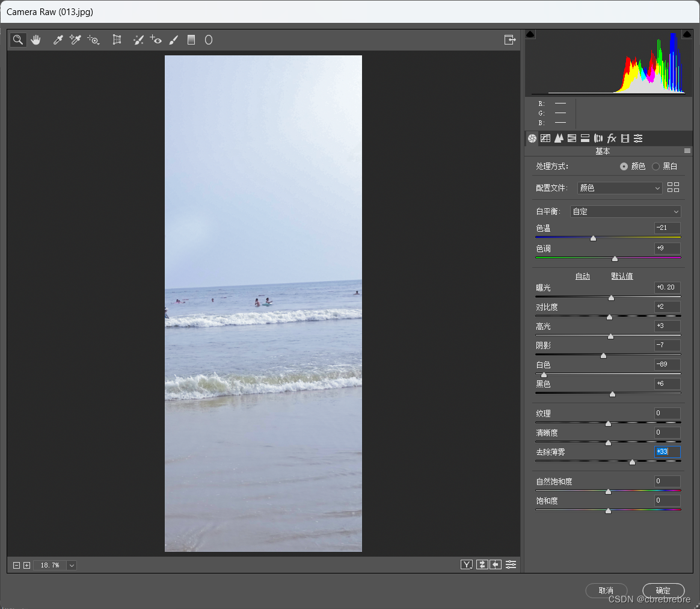Viewport: 700px width, 609px height.
Task: Open the Effects fx panel tab
Action: point(612,138)
